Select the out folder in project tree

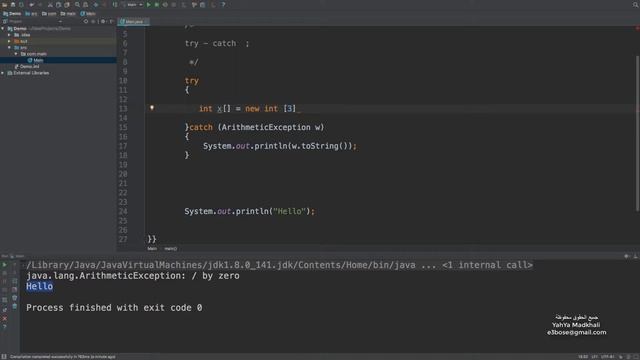[x=21, y=41]
